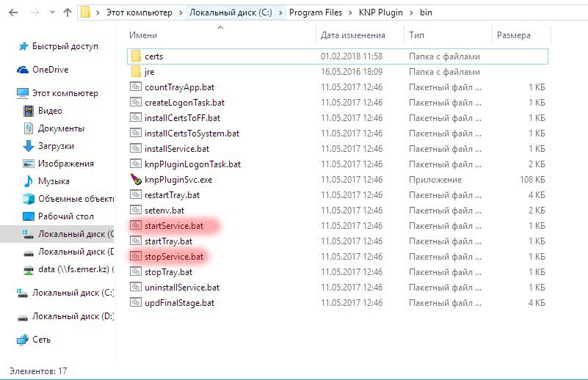Click OneDrive cloud icon in sidebar
Screen dimensions: 588x380
click(23, 70)
